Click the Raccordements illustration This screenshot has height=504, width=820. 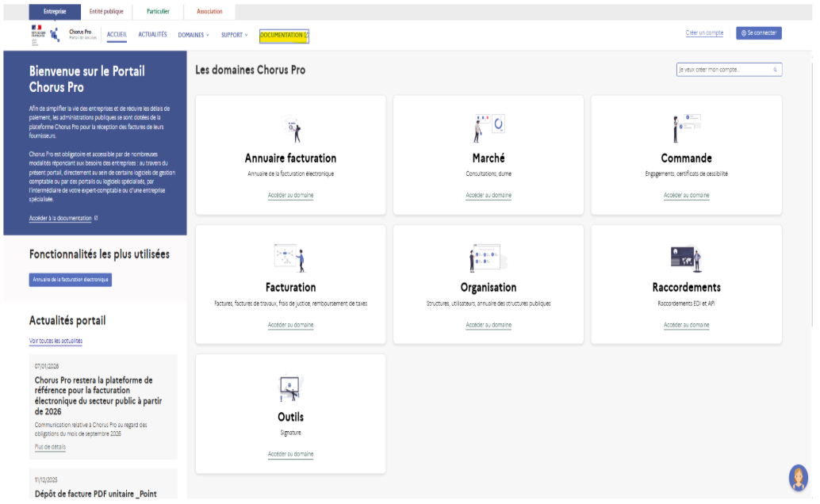(686, 258)
